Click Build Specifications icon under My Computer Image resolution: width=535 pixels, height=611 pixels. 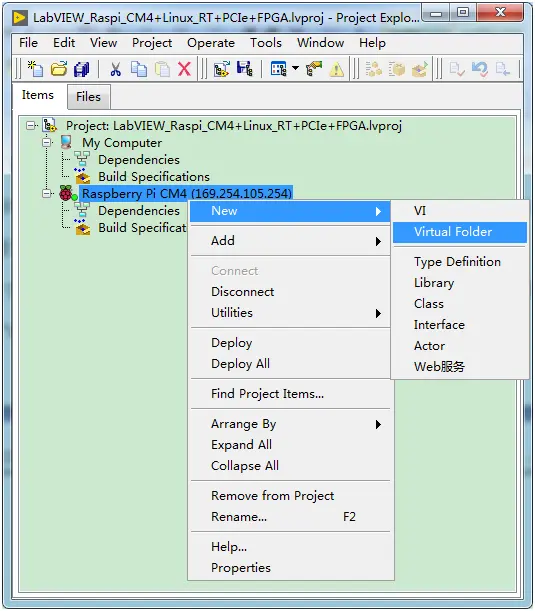click(82, 176)
